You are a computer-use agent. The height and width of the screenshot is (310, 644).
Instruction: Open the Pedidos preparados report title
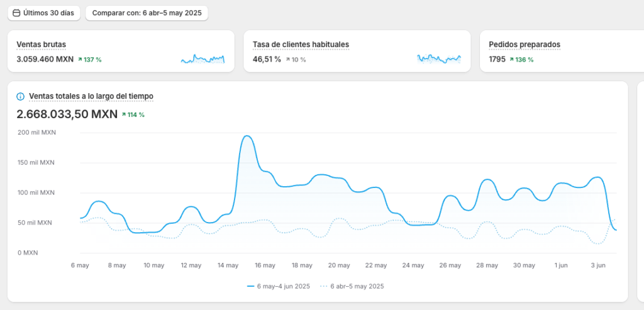click(524, 45)
